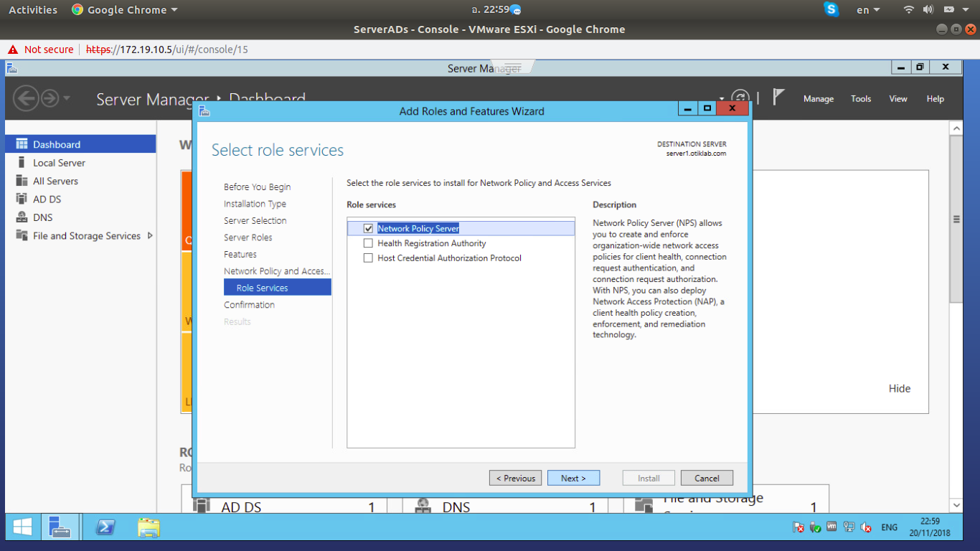Check the Host Credential Authorization Protocol box

pos(368,258)
